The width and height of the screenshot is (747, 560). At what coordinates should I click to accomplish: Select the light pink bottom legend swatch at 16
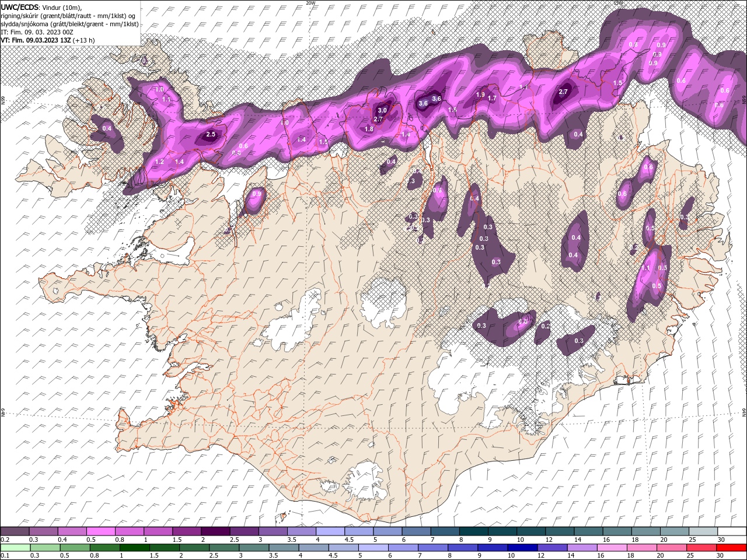click(612, 548)
